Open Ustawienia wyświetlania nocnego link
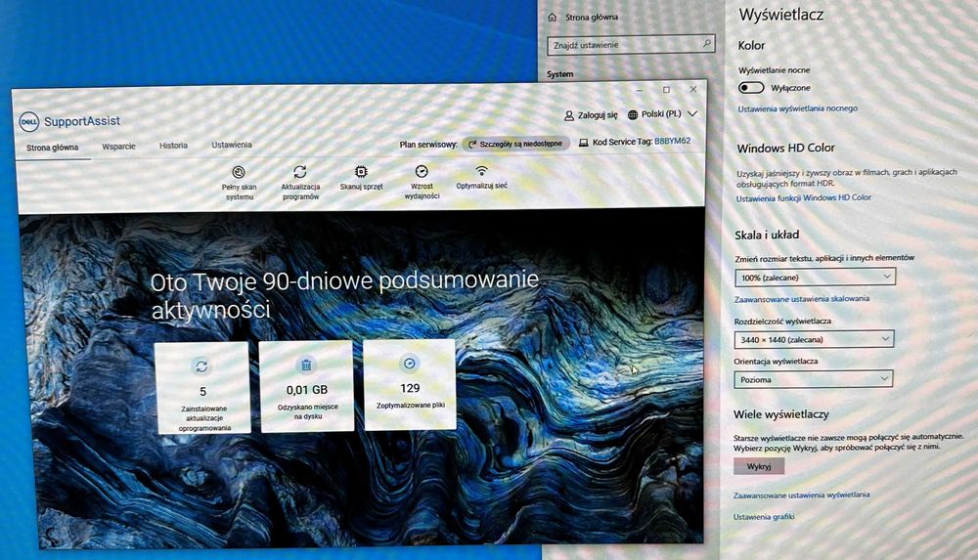This screenshot has height=560, width=978. click(797, 108)
